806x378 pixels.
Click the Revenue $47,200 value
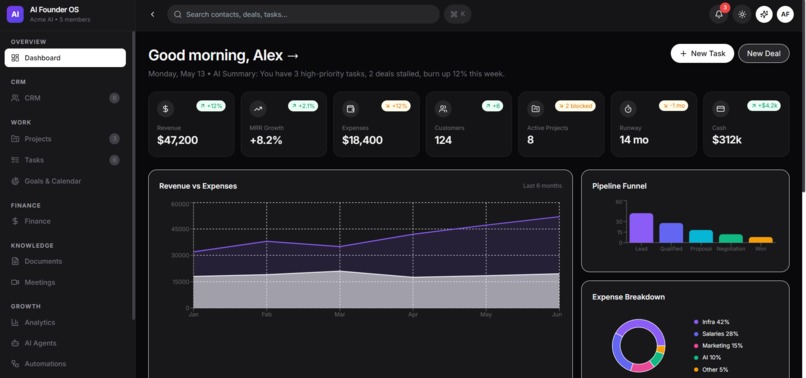click(177, 140)
